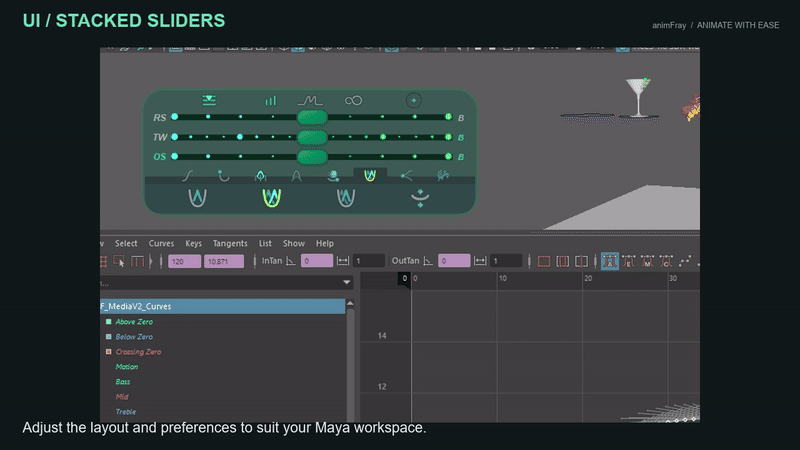800x450 pixels.
Task: Select the Bass curve entry
Action: 122,382
